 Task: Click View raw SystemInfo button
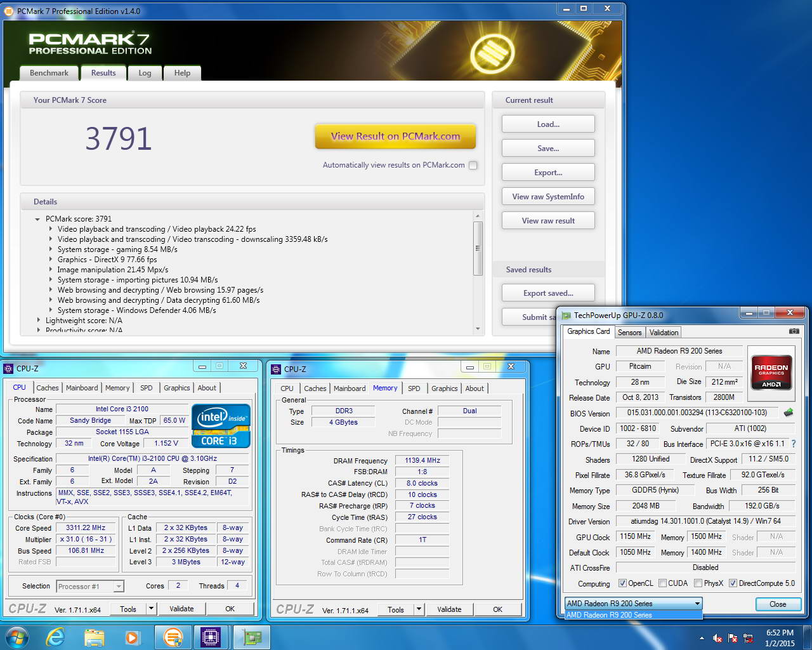(548, 197)
